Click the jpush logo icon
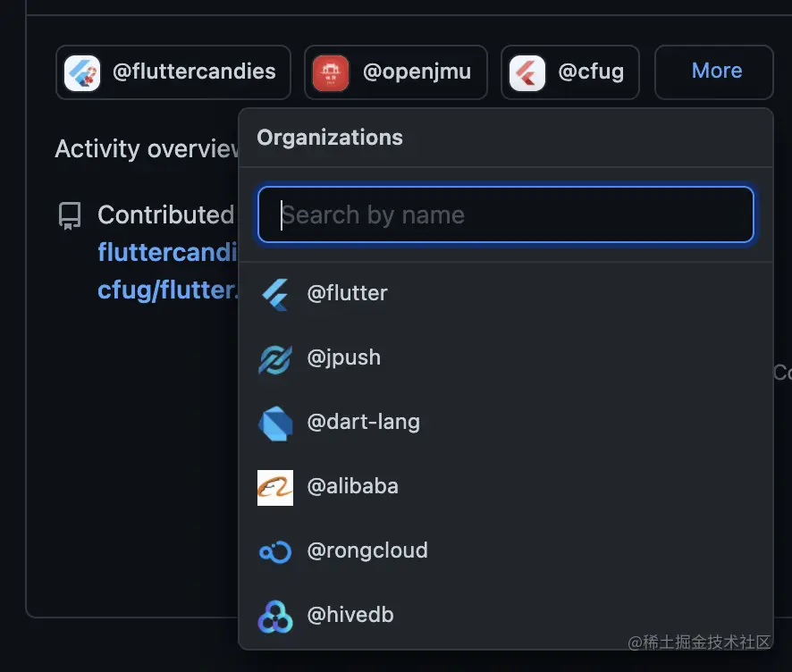Viewport: 792px width, 672px height. click(275, 358)
